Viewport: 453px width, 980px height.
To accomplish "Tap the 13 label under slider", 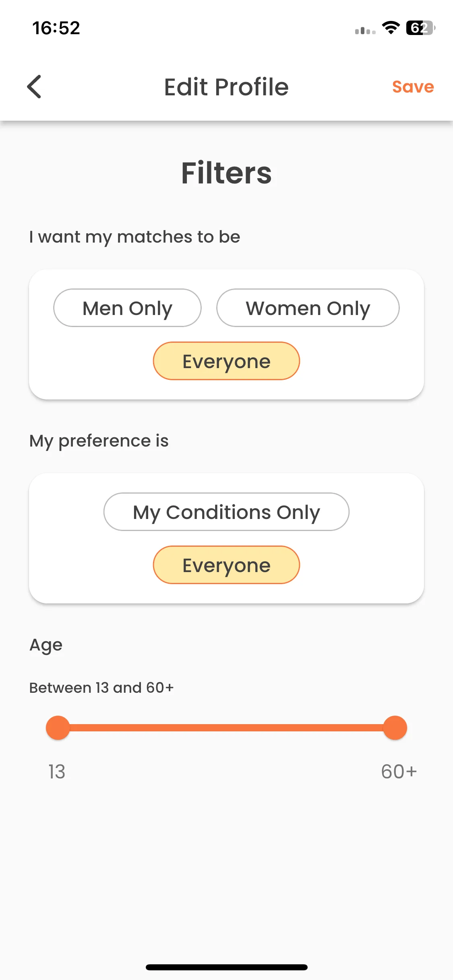I will pos(57,772).
